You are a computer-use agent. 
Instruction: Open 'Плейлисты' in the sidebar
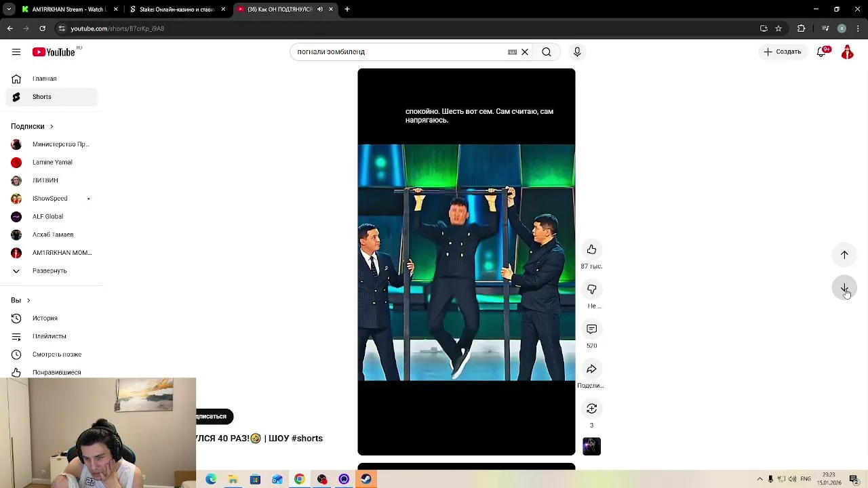point(52,336)
